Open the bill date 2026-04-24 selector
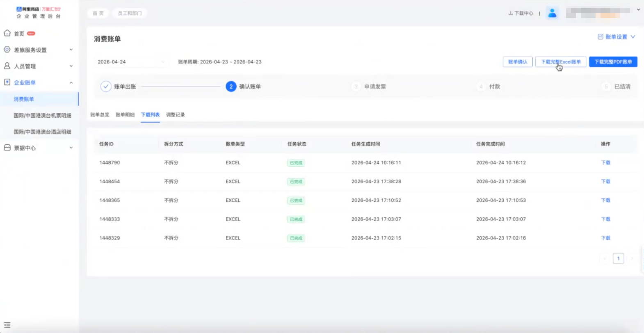Viewport: 644px width, 333px height. [130, 62]
